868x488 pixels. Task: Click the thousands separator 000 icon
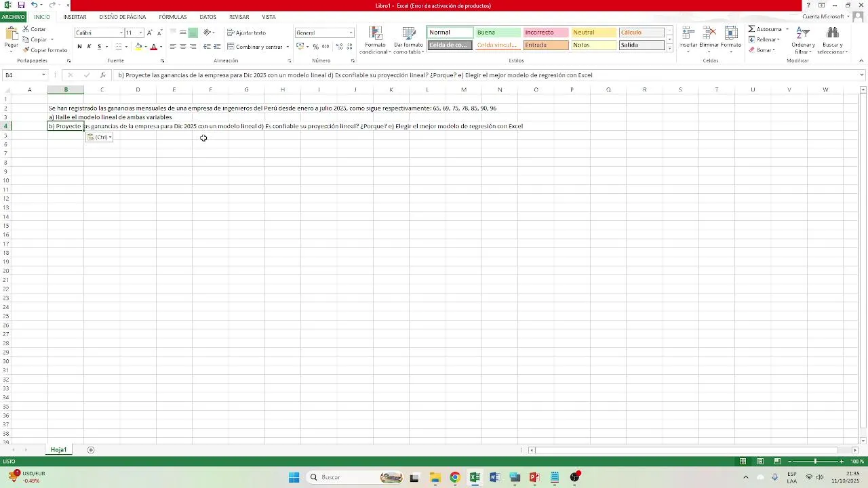(325, 47)
